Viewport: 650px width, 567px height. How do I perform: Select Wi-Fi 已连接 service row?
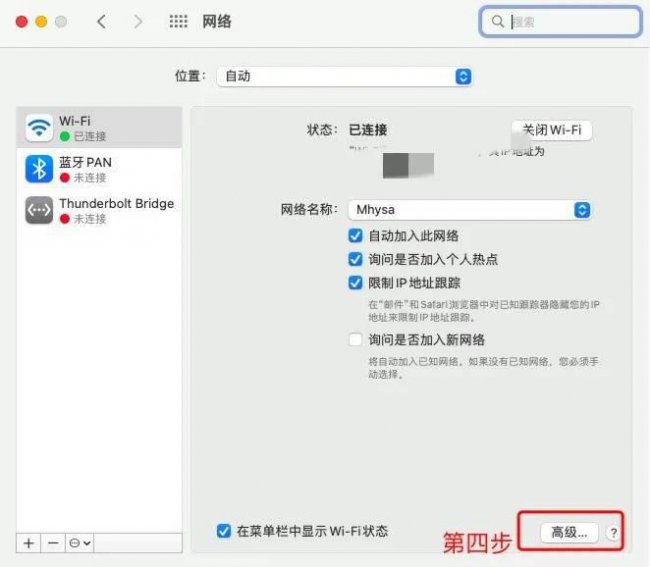point(99,128)
